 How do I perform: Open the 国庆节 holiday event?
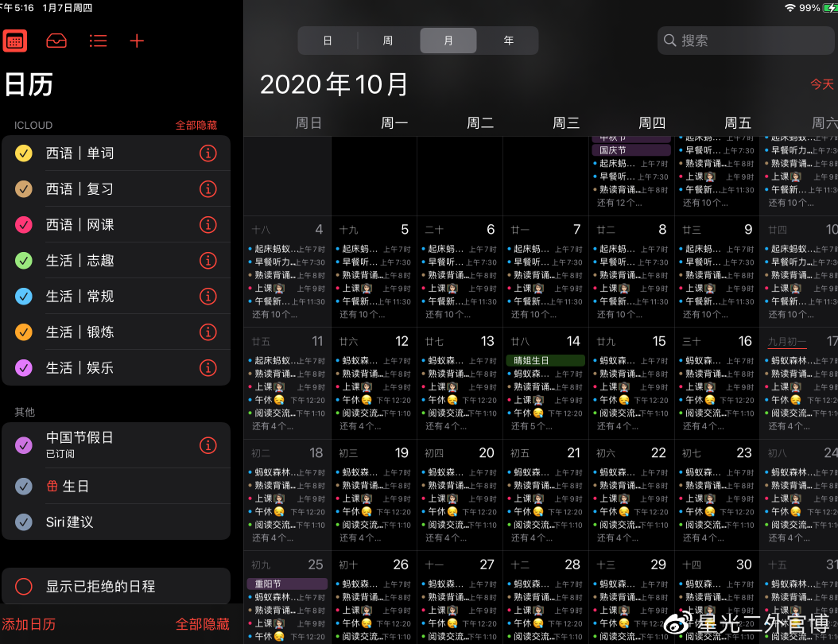tap(631, 150)
